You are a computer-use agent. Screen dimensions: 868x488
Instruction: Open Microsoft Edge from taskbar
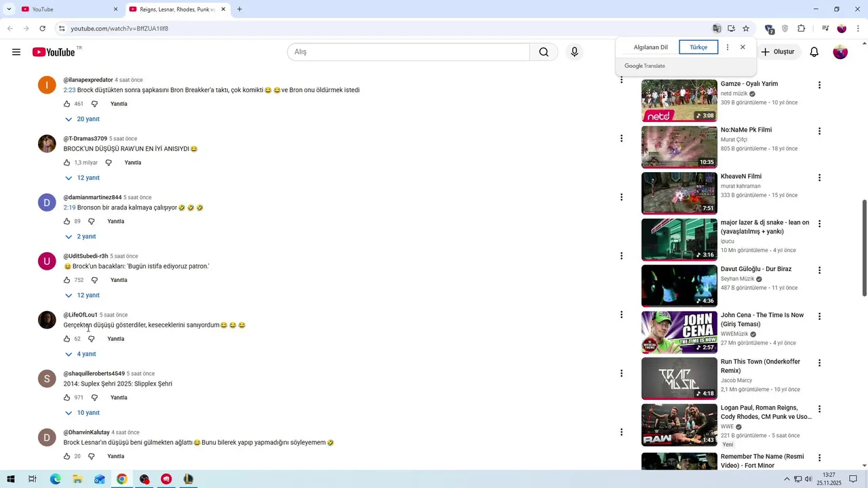pyautogui.click(x=55, y=479)
